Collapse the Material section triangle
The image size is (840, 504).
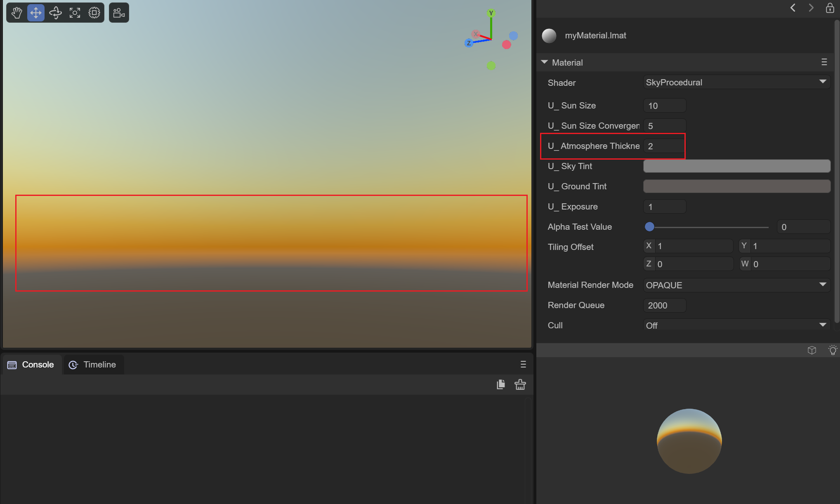click(545, 62)
